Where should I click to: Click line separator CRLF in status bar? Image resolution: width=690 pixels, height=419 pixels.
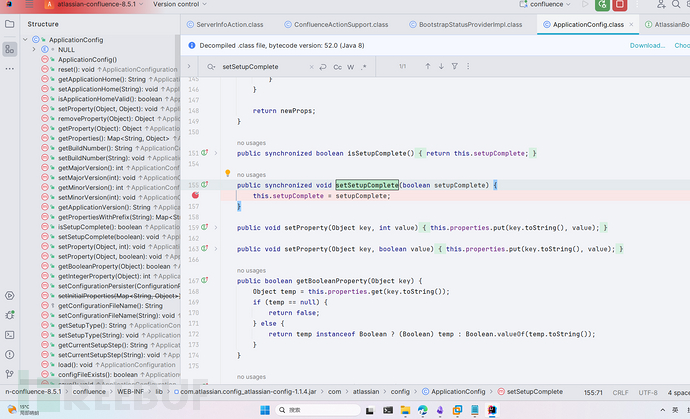[620, 393]
